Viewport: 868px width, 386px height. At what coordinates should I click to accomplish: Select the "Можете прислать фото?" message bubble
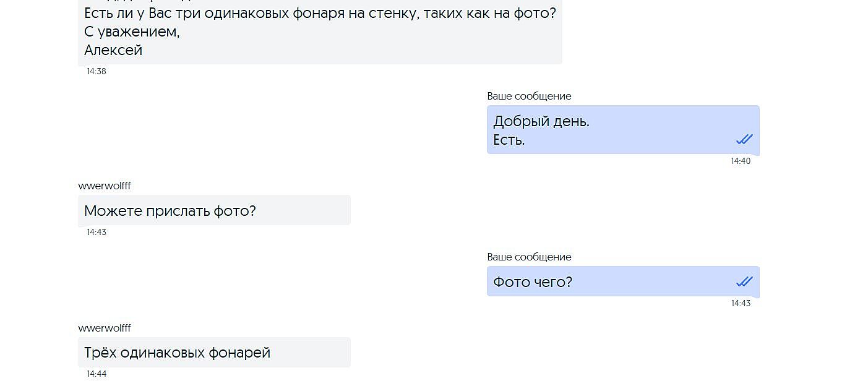point(214,210)
